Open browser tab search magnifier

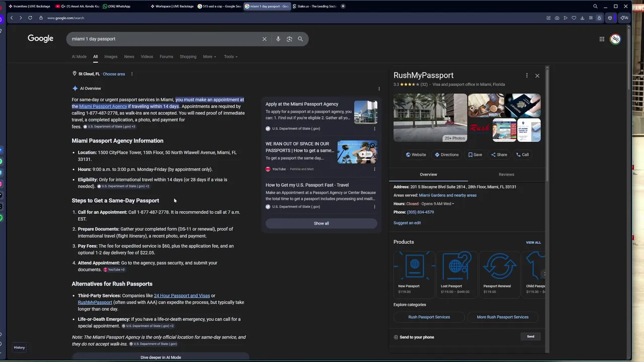(595, 6)
